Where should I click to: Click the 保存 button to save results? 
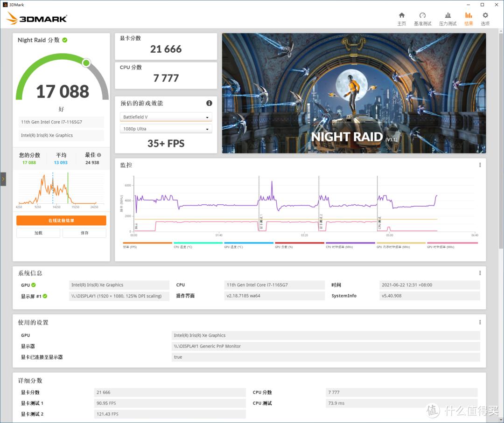point(84,233)
